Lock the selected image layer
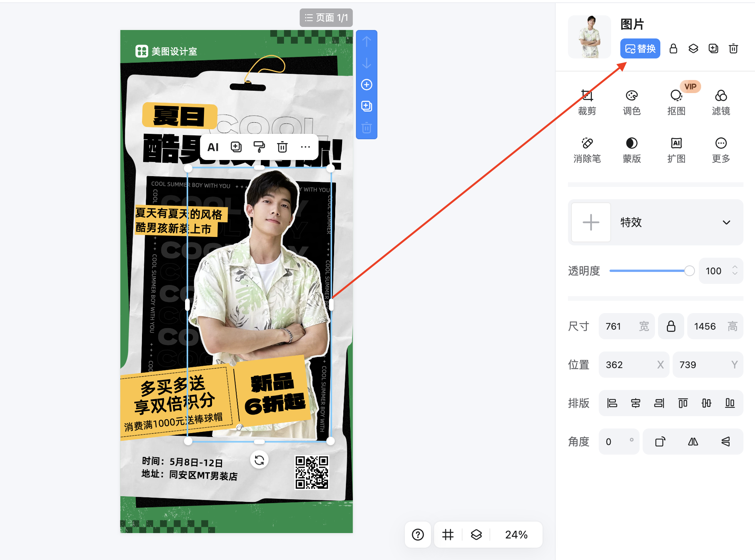Image resolution: width=755 pixels, height=560 pixels. click(x=673, y=48)
